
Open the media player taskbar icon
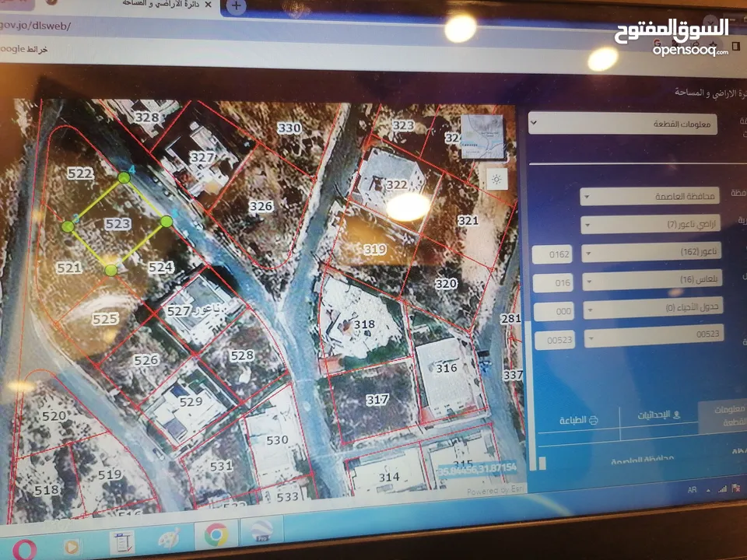(72, 547)
